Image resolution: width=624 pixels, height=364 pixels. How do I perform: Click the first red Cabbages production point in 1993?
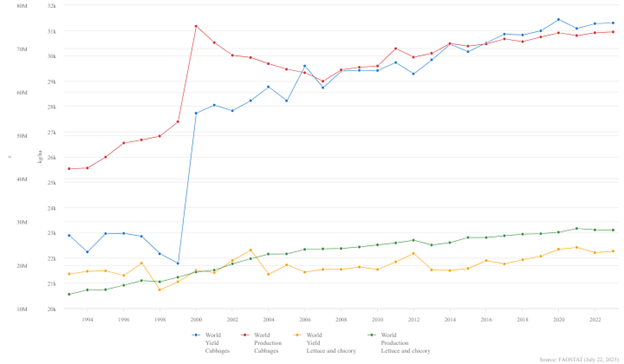(x=69, y=169)
